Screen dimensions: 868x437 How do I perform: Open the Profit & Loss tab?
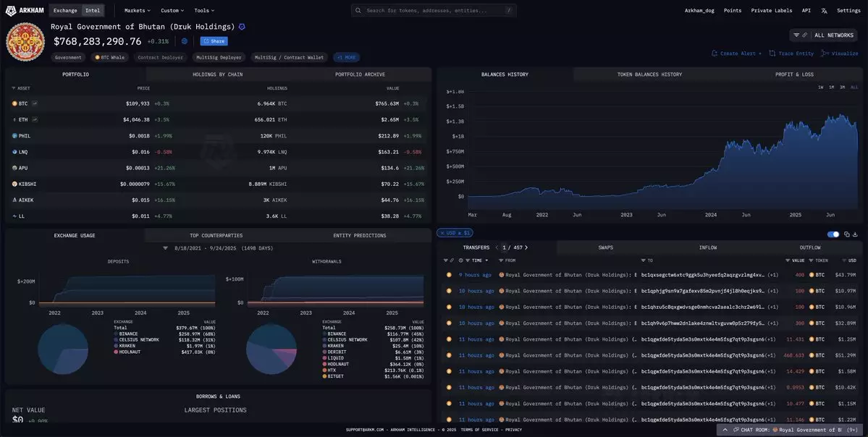tap(793, 75)
